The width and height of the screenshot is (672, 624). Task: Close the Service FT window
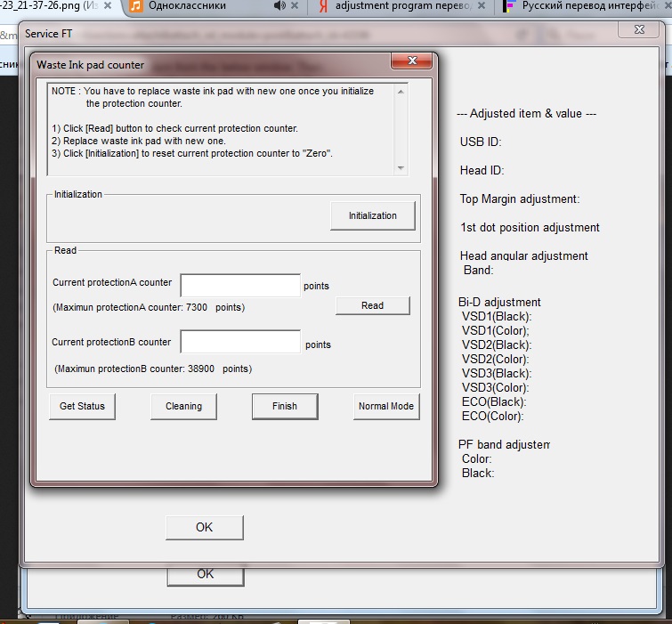pyautogui.click(x=638, y=29)
